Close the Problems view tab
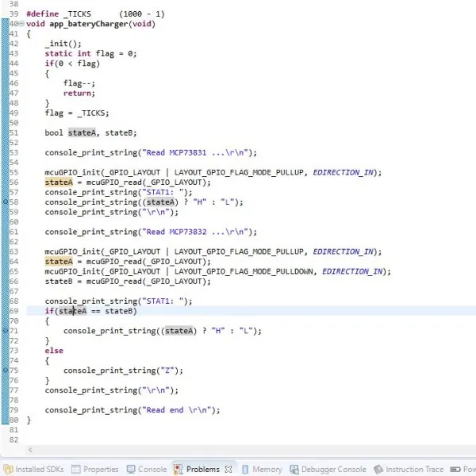Screen dimensions: 476x476 [x=228, y=470]
